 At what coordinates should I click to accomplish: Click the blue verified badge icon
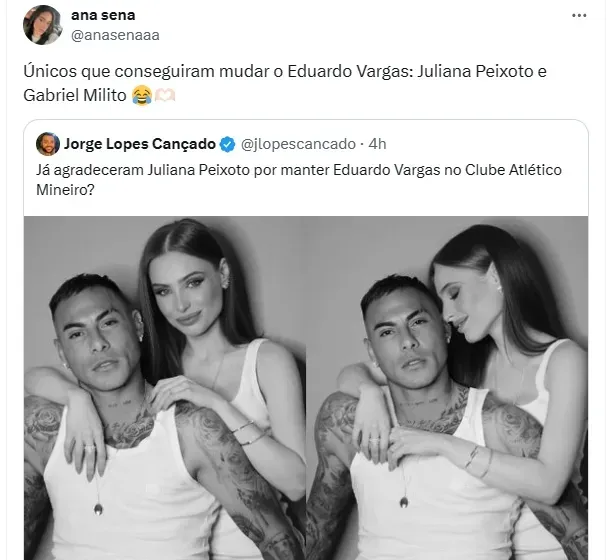tap(228, 144)
